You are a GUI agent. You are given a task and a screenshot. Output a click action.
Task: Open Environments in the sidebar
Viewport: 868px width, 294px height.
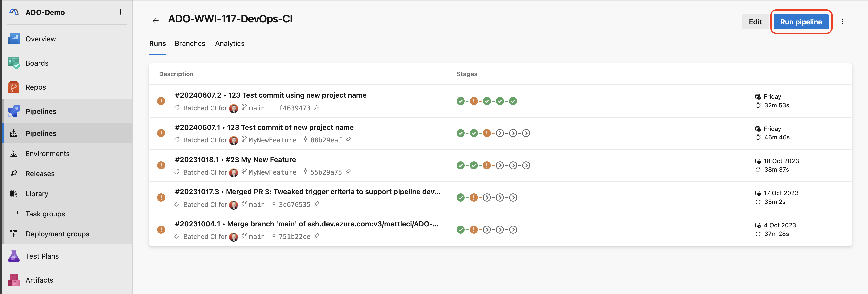[48, 154]
